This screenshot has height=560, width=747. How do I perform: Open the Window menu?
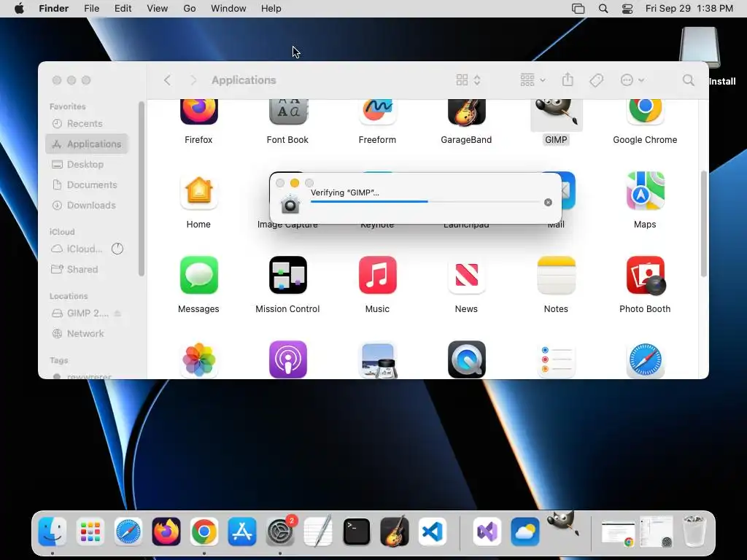228,9
